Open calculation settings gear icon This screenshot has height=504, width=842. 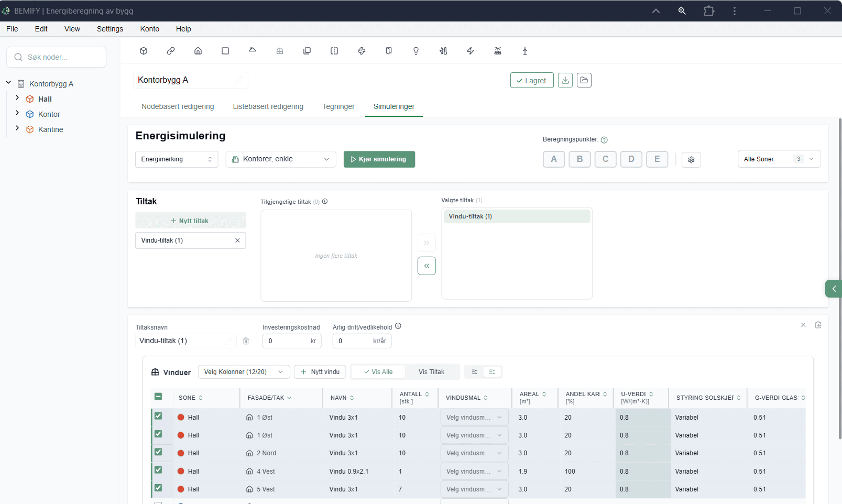691,159
